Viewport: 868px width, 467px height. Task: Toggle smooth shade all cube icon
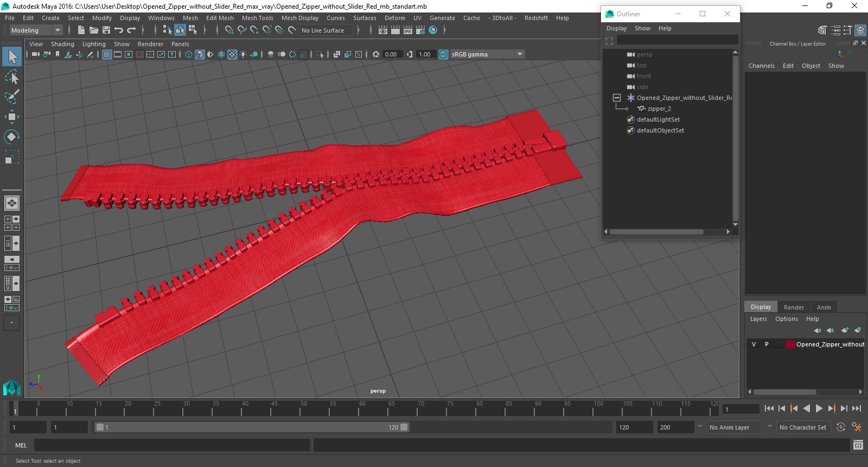point(200,54)
